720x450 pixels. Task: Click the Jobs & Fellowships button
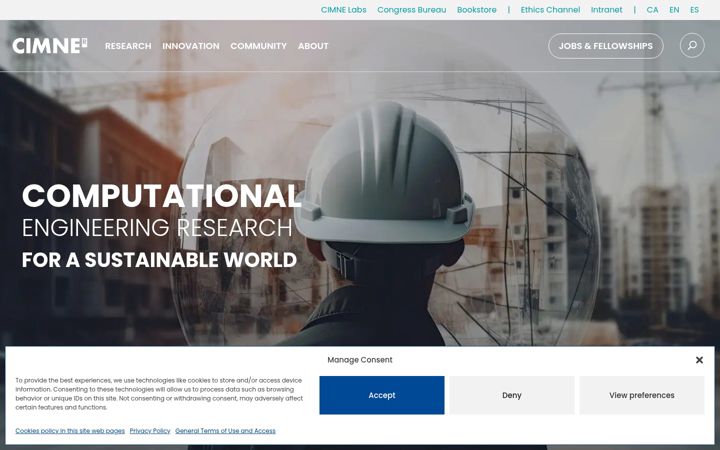606,46
